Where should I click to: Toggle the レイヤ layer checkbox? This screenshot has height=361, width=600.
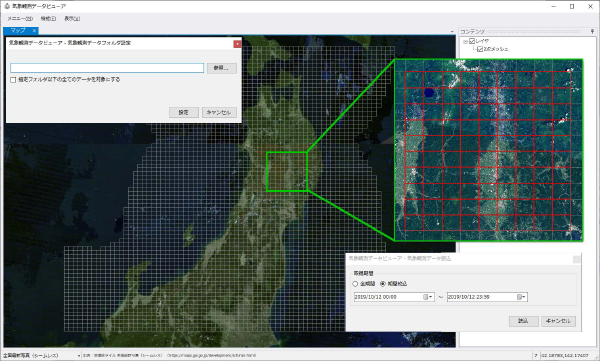tap(472, 41)
